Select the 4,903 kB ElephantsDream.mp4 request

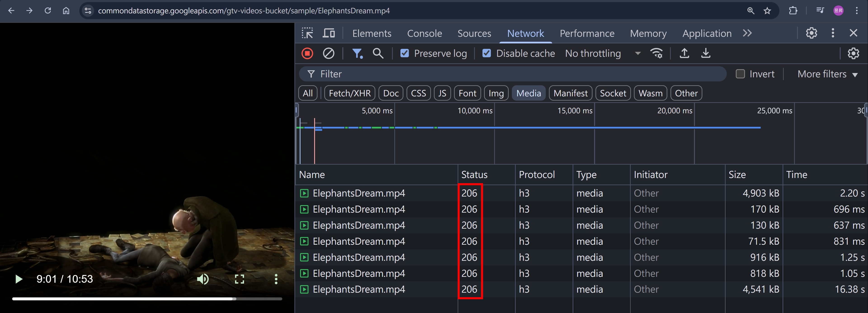(582, 193)
